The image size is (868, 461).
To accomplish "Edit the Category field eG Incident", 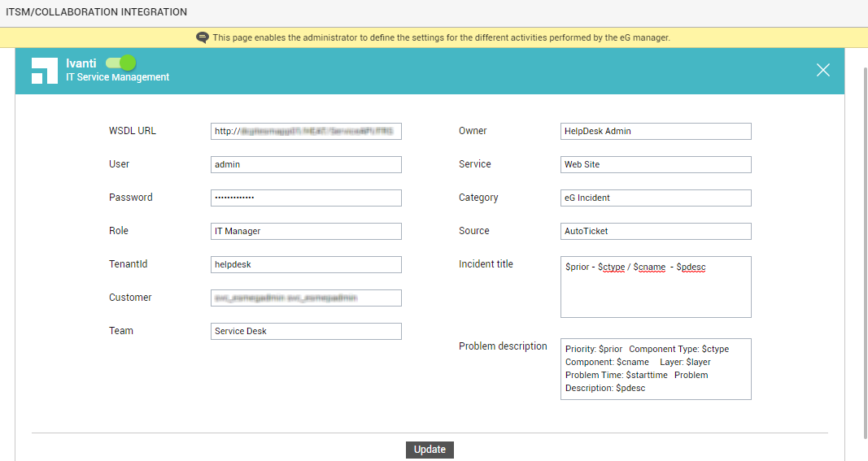I will (x=656, y=198).
